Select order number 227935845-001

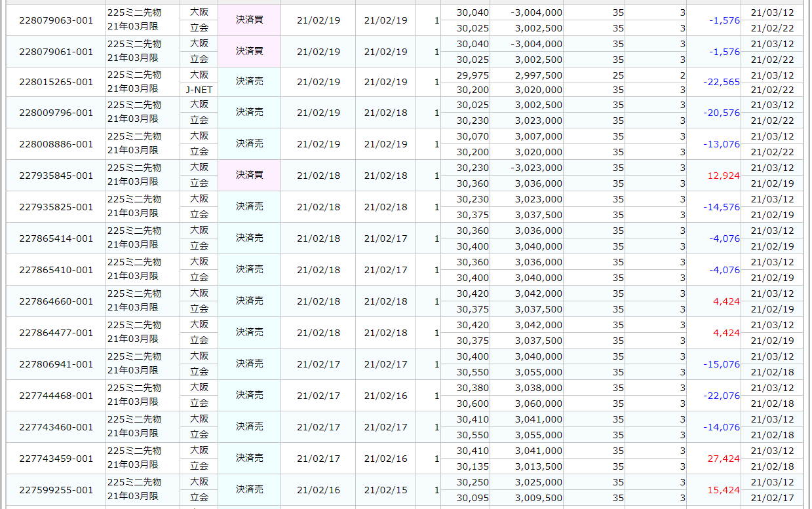[56, 176]
